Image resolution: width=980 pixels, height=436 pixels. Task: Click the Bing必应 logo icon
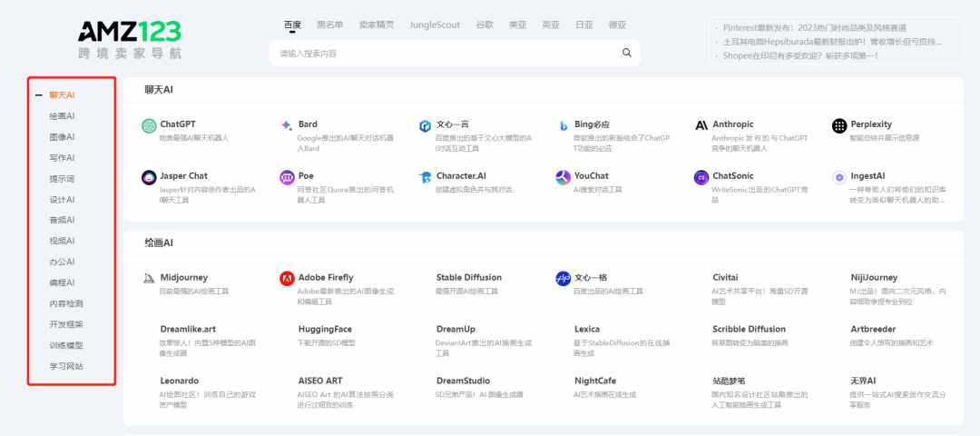pyautogui.click(x=563, y=125)
